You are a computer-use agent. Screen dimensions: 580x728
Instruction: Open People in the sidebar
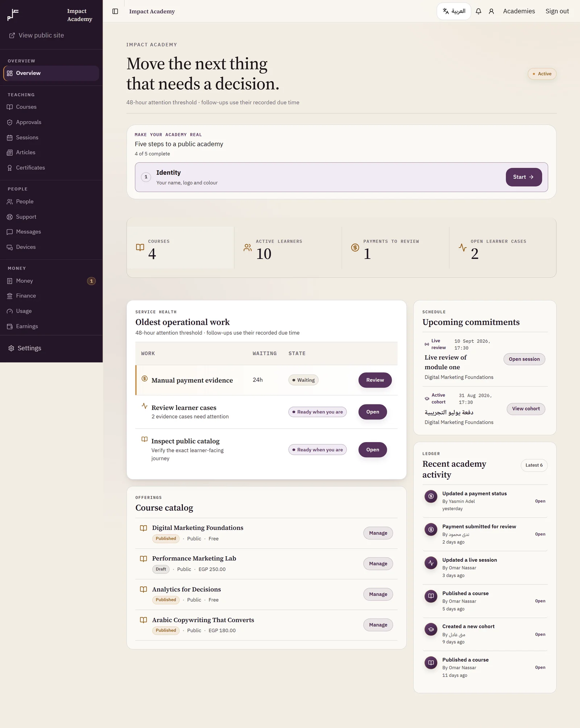coord(51,201)
